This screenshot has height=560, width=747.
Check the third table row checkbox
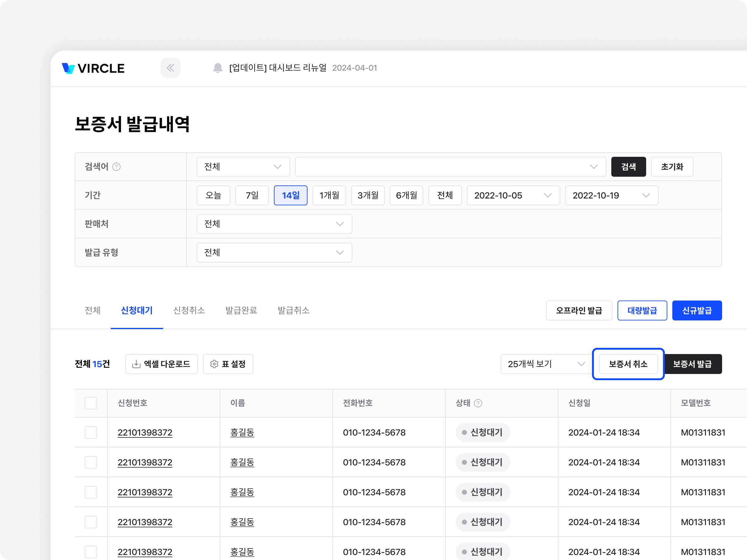(91, 492)
